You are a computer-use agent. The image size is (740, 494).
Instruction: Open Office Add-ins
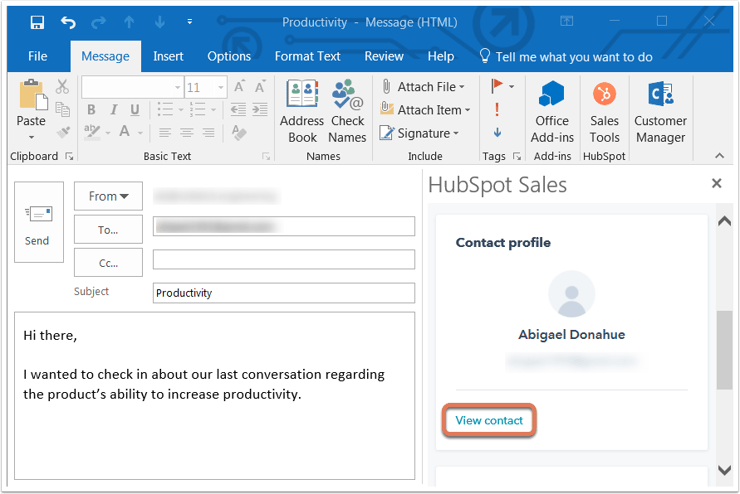(552, 112)
